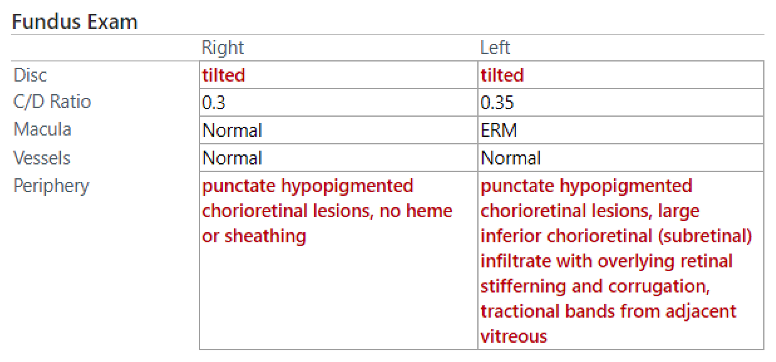The width and height of the screenshot is (776, 362).
Task: Click the Left column header
Action: (x=495, y=48)
